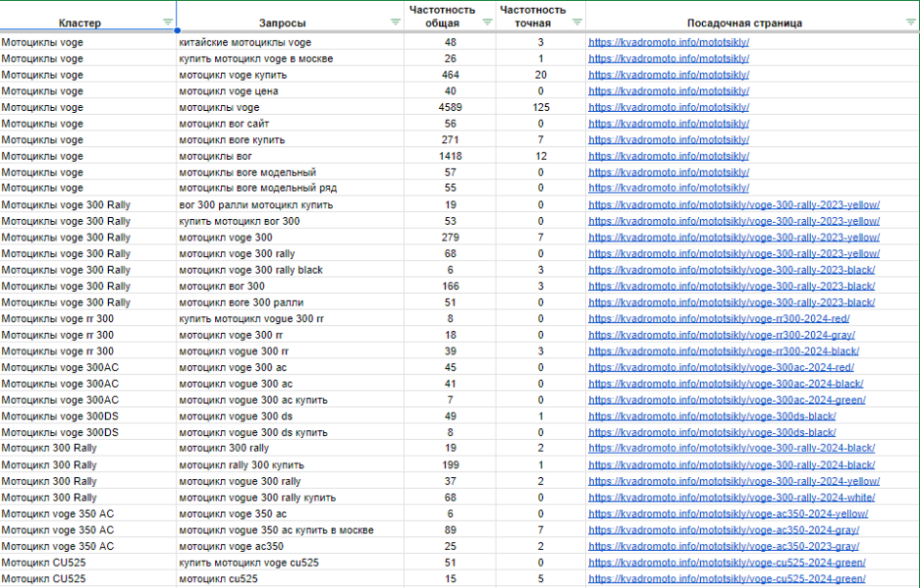Screen dimensions: 920x588
Task: Select the Запросы header cell
Action: [290, 16]
